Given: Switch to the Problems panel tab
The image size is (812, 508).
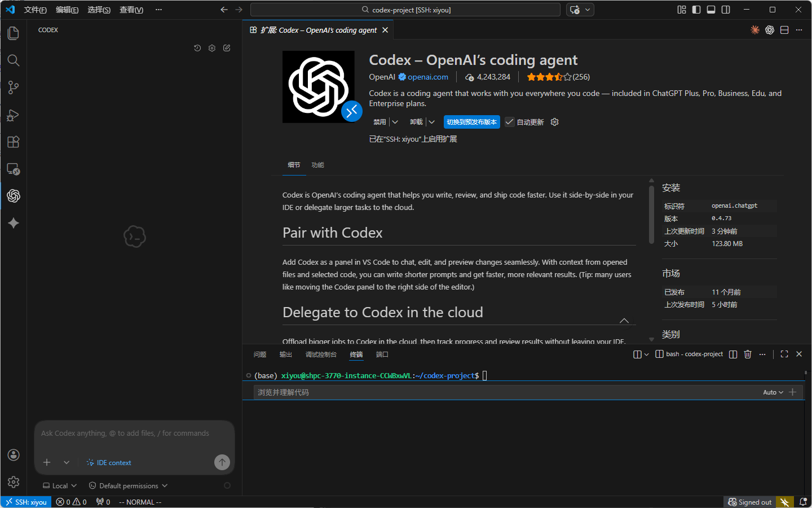Looking at the screenshot, I should click(260, 354).
